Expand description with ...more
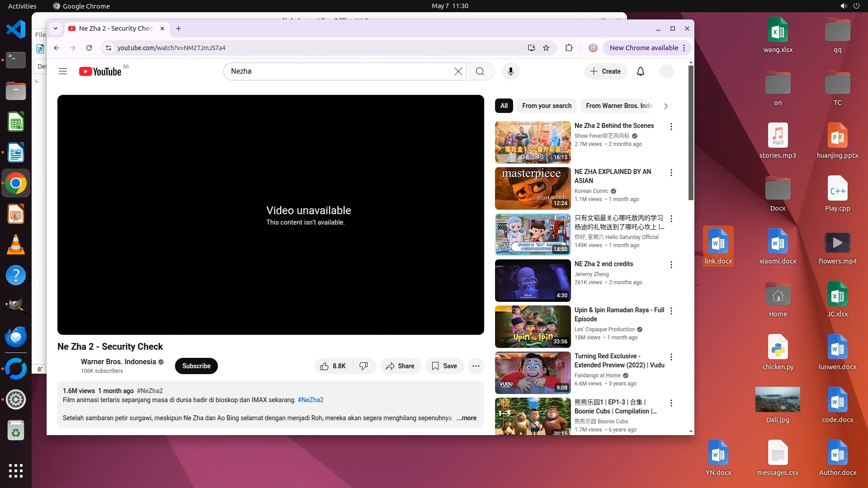Screen dimensions: 868x488 coord(466,418)
